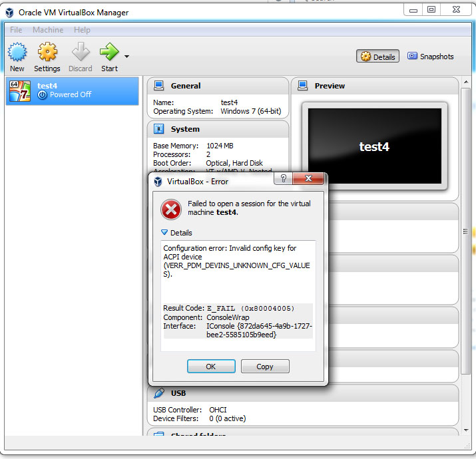This screenshot has width=476, height=459.
Task: Click the Preview panel icon
Action: [303, 86]
